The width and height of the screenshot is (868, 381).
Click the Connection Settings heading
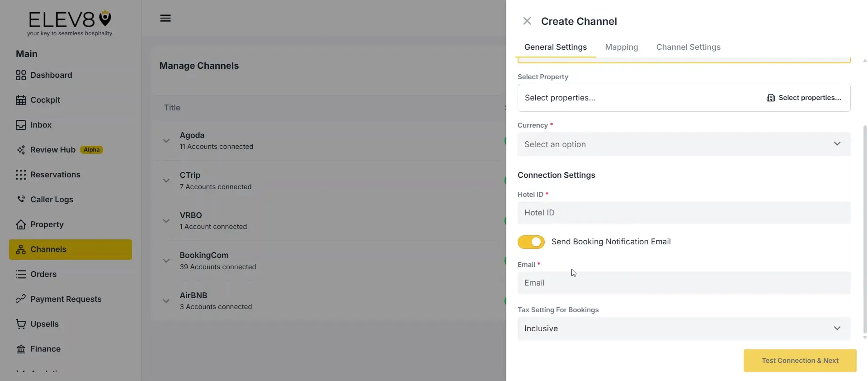pos(557,175)
